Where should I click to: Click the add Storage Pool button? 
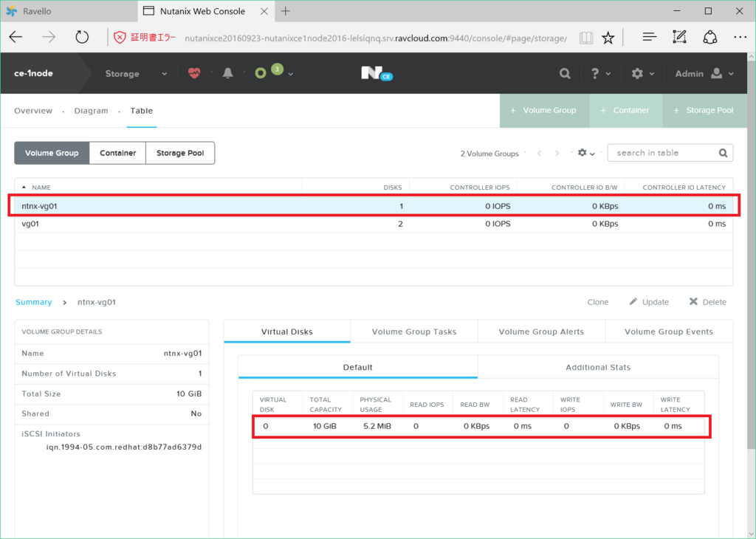click(705, 111)
